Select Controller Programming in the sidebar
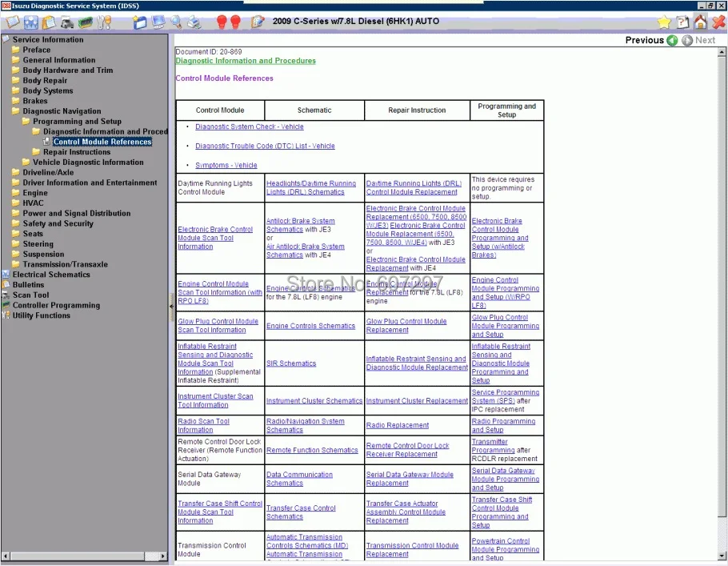Viewport: 728px width, 566px height. 56,305
